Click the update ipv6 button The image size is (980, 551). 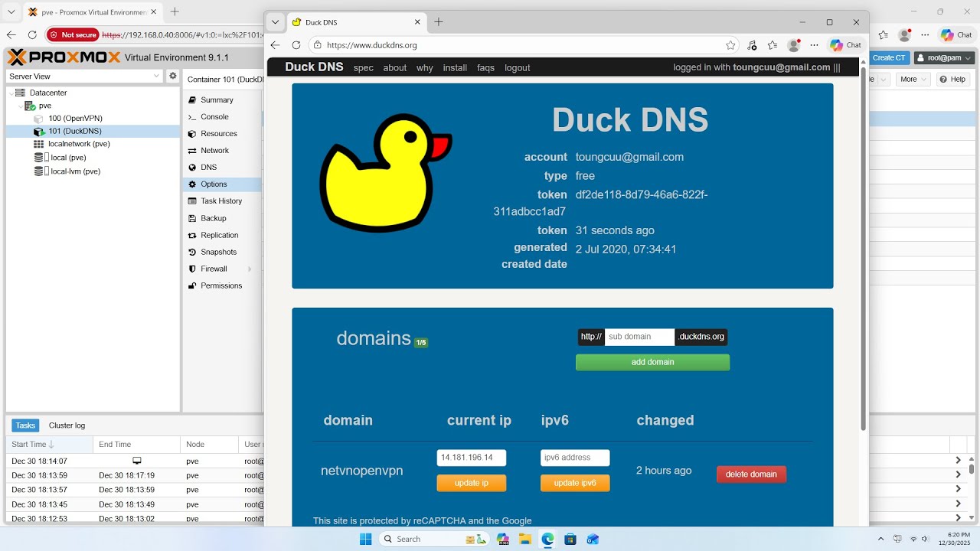pos(575,483)
